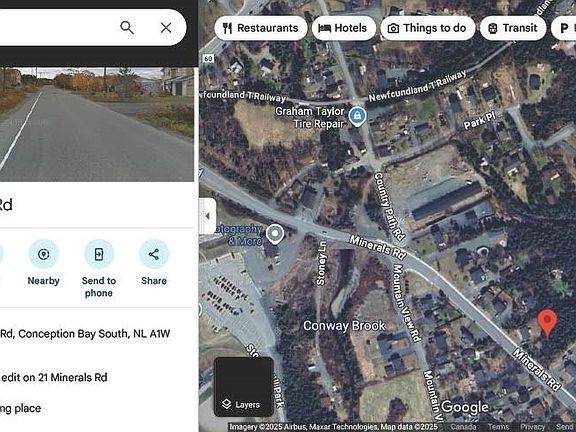Open the Street View road thumbnail
The width and height of the screenshot is (576, 432).
97,124
